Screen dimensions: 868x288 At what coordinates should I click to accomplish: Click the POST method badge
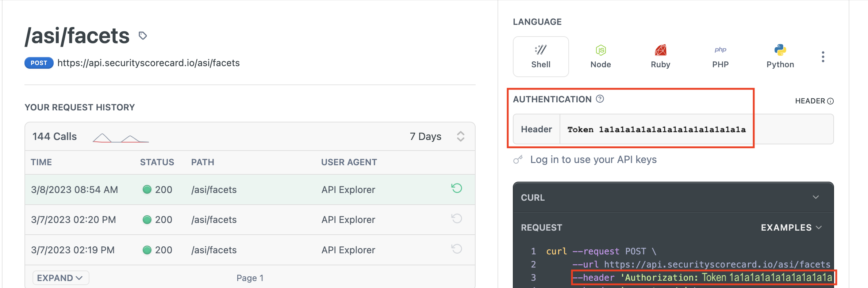coord(39,63)
